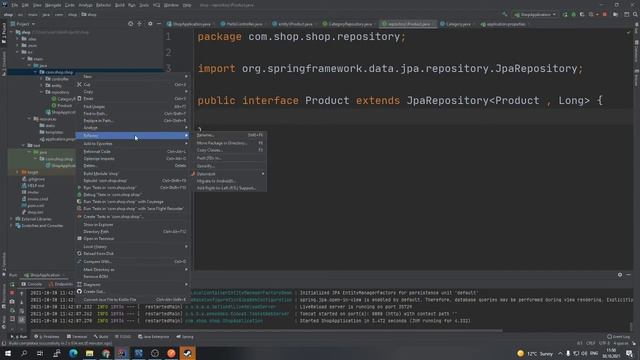Choose Rename in Refactor submenu
Viewport: 640px width, 360px height.
coord(230,135)
